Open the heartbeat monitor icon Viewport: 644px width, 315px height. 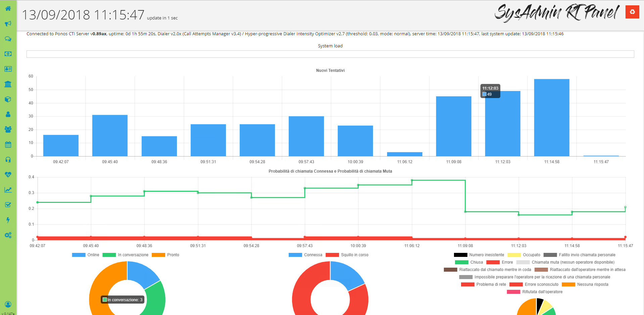[x=8, y=175]
